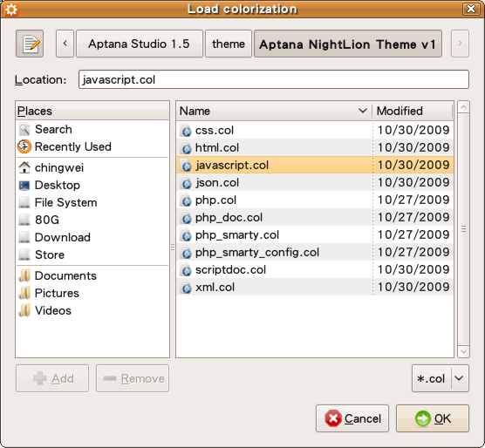Toggle the type-a-filename edit icon button
The image size is (485, 448).
pos(30,44)
